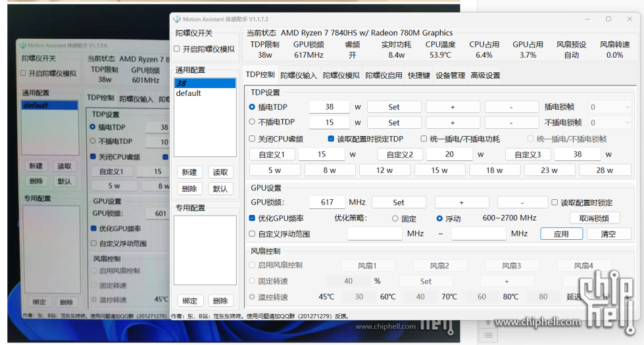
Task: Click the 应用 button
Action: 562,234
